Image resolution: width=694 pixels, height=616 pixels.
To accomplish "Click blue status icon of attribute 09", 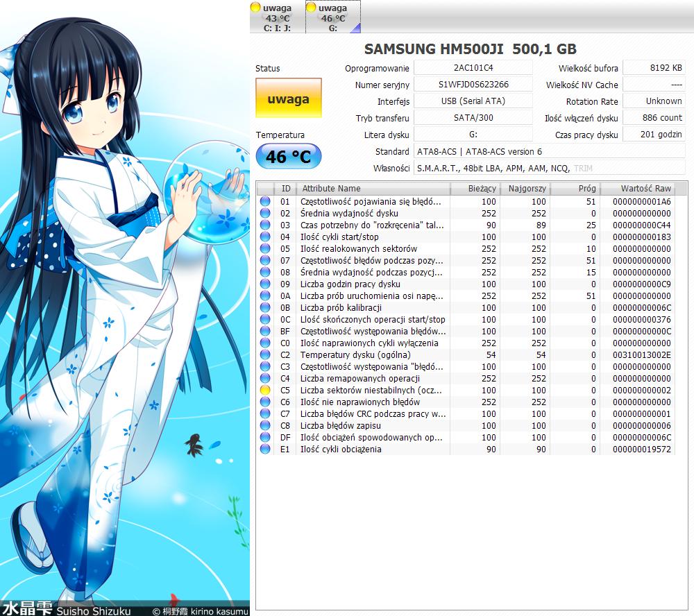I will pos(265,284).
